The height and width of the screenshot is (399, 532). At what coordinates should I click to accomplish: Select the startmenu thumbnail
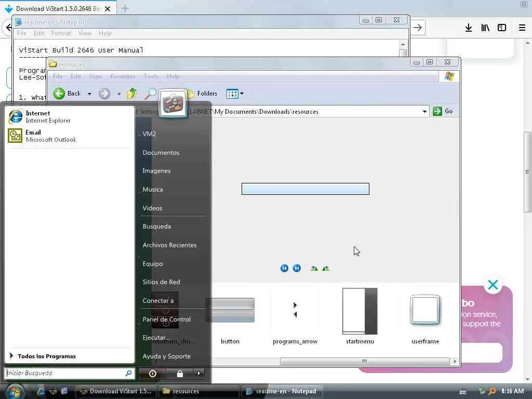point(360,316)
